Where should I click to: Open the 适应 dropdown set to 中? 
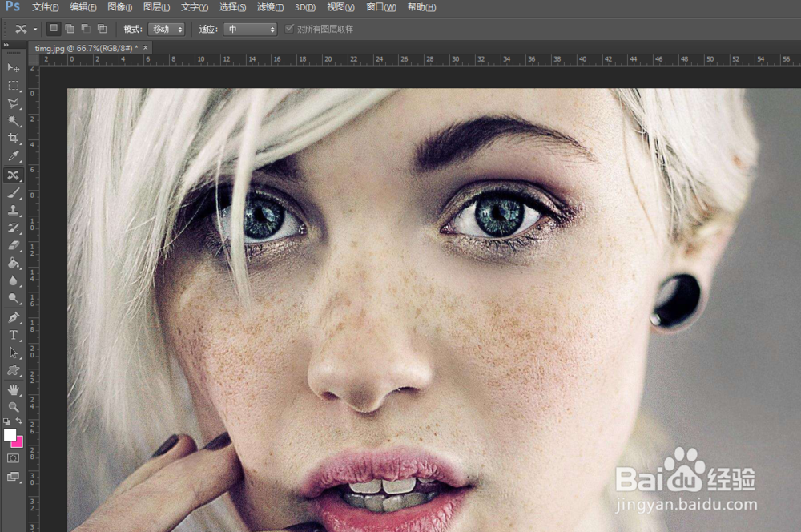pyautogui.click(x=250, y=29)
